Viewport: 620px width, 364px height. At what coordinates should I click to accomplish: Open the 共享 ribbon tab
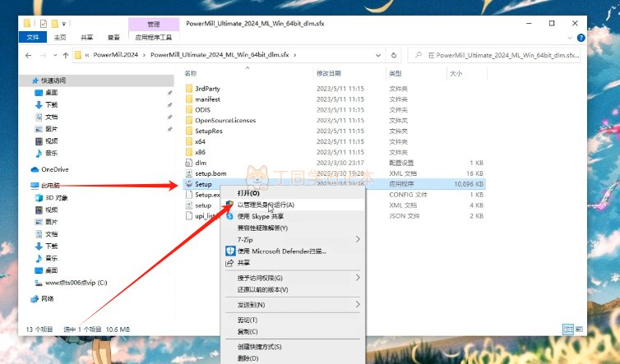point(86,38)
